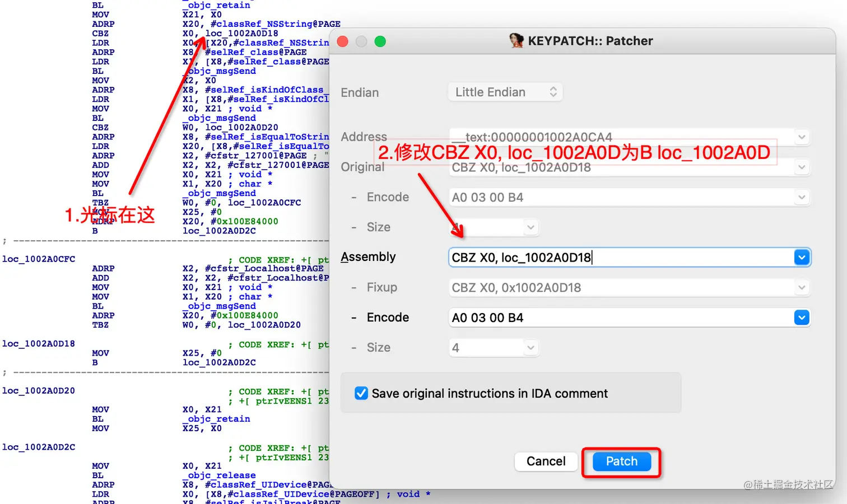Open the lower Size dropdown arrow
The width and height of the screenshot is (847, 504).
tap(530, 348)
